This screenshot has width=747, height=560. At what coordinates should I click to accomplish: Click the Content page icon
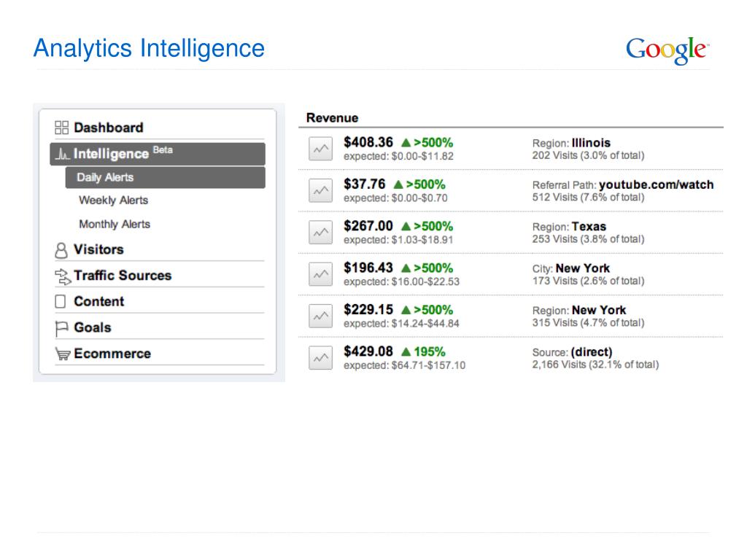pos(61,301)
